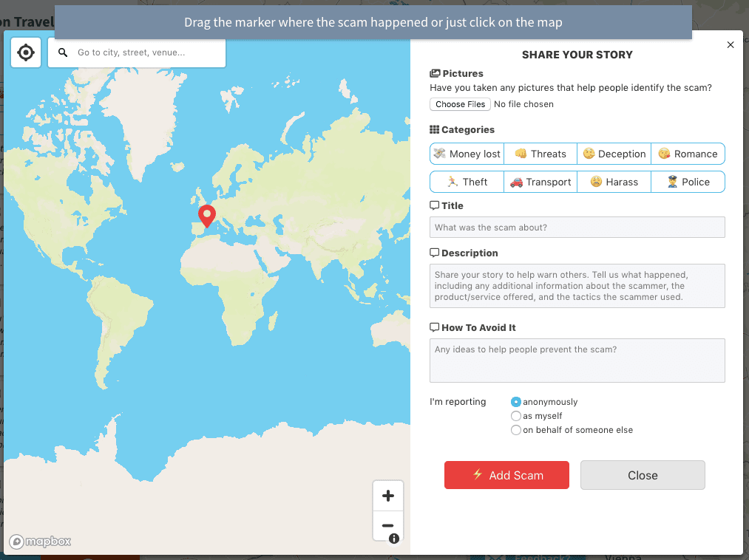Screen dimensions: 749x560
Task: Click the red map marker pin
Action: point(207,216)
